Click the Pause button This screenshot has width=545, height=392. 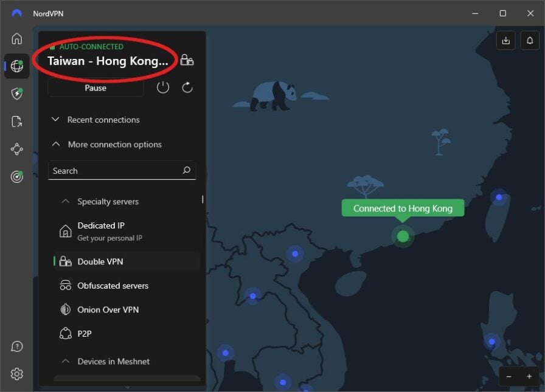point(95,87)
